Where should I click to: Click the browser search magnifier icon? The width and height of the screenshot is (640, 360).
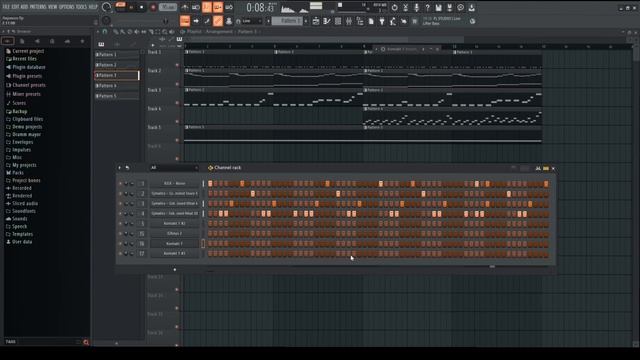click(x=86, y=342)
